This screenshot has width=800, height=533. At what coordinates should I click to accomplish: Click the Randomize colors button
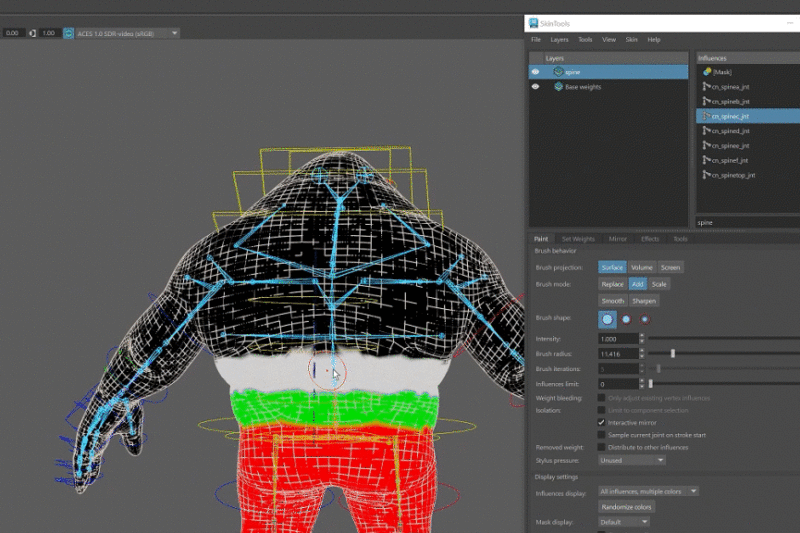[x=627, y=507]
